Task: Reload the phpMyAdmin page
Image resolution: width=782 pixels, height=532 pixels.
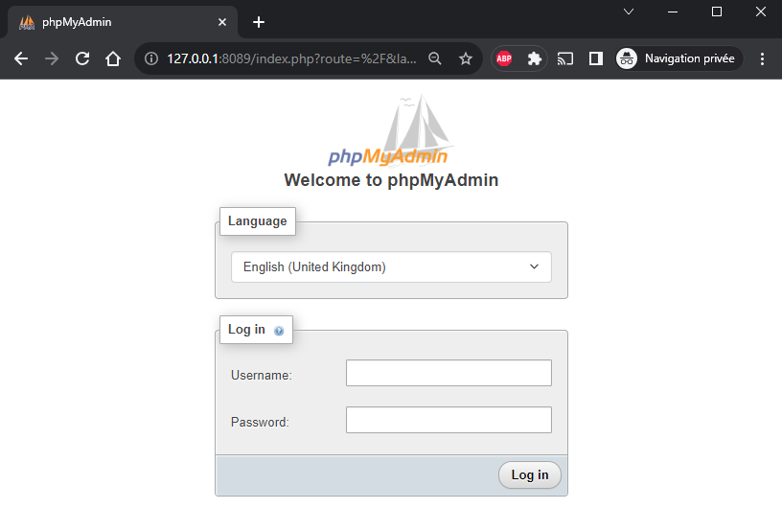Action: pyautogui.click(x=82, y=58)
